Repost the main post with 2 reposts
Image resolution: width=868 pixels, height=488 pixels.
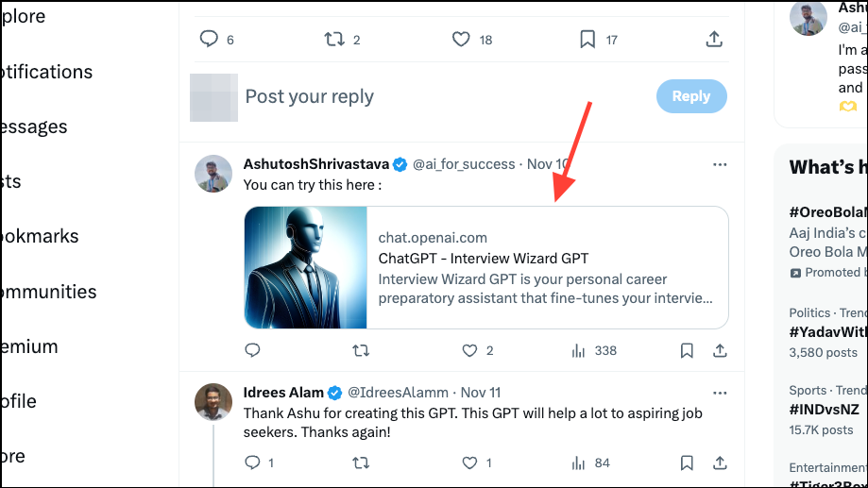pos(334,40)
